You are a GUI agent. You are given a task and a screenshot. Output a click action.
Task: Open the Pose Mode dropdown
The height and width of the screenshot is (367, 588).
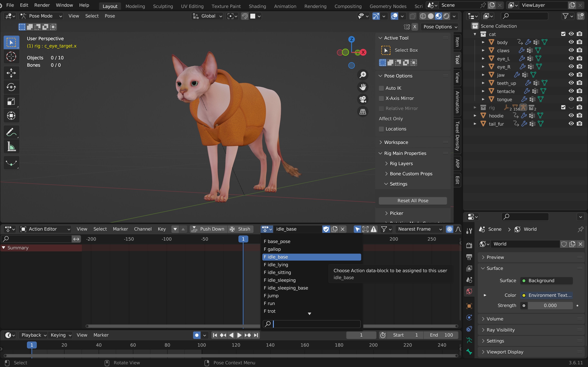click(41, 16)
